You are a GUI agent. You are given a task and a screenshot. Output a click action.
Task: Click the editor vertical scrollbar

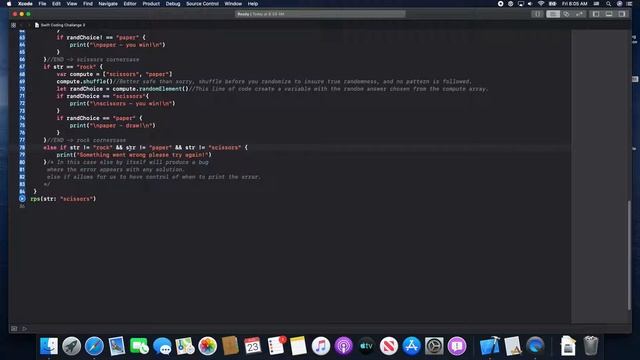(x=629, y=255)
